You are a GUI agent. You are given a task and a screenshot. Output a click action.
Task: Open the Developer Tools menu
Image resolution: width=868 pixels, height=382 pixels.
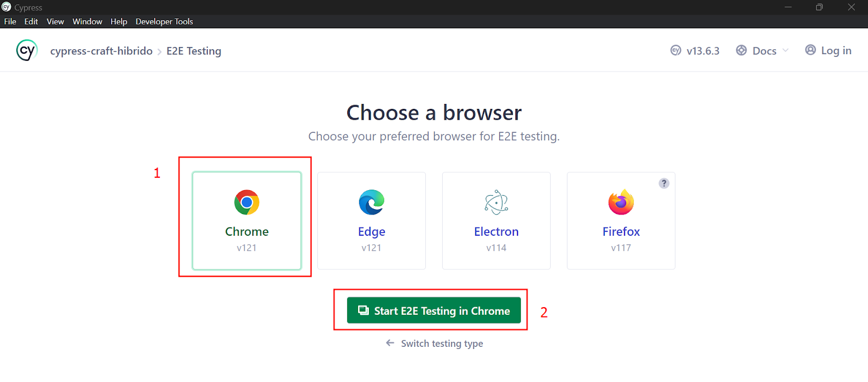click(x=164, y=22)
